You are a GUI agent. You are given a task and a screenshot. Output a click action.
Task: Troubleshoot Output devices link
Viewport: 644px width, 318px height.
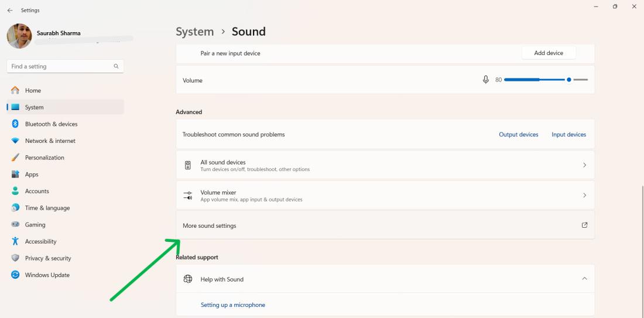click(518, 135)
